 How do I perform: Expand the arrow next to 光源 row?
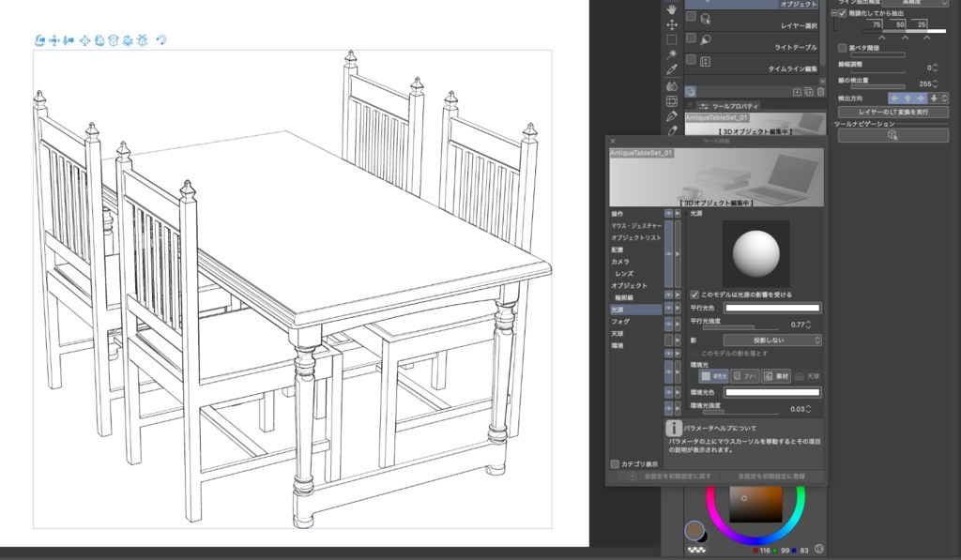pos(678,309)
